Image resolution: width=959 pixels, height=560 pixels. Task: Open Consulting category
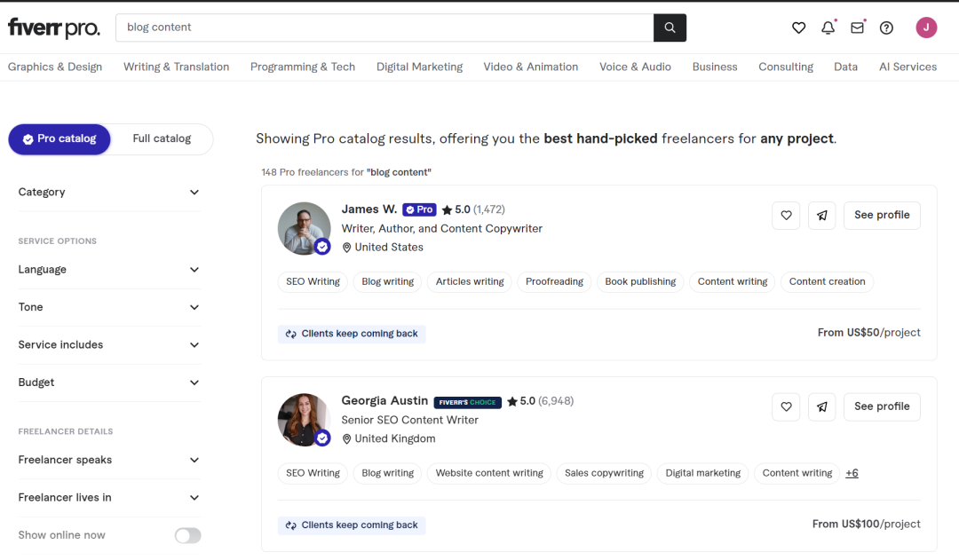point(786,67)
